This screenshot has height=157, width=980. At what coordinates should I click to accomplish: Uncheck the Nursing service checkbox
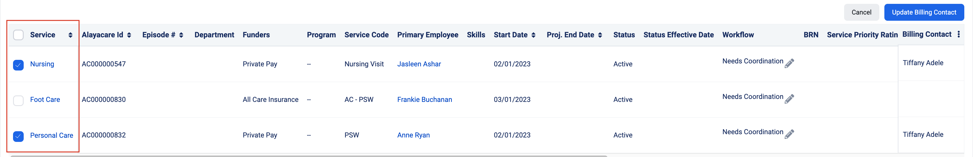[x=18, y=65]
